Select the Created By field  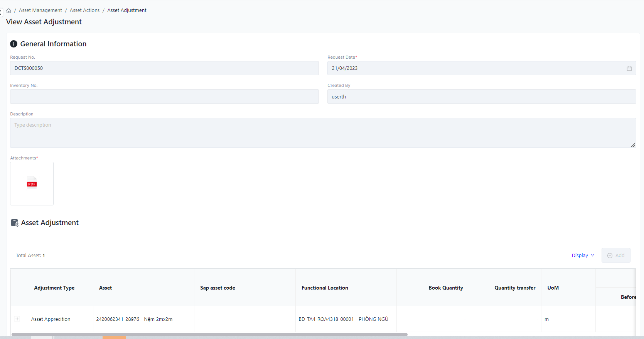[x=481, y=97]
